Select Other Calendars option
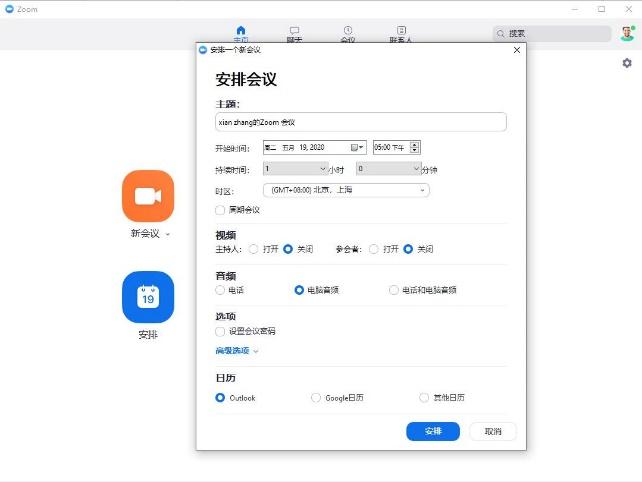The image size is (642, 482). coord(424,398)
